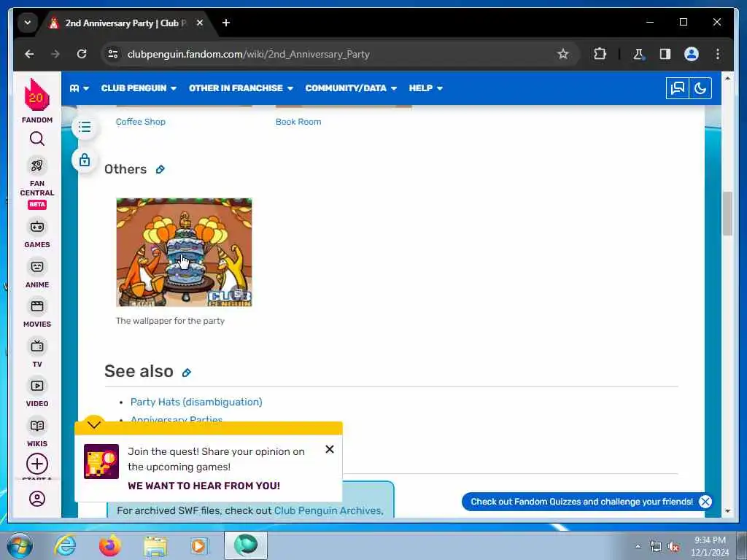This screenshot has height=560, width=747.
Task: Toggle dark theme moon icon
Action: click(700, 88)
